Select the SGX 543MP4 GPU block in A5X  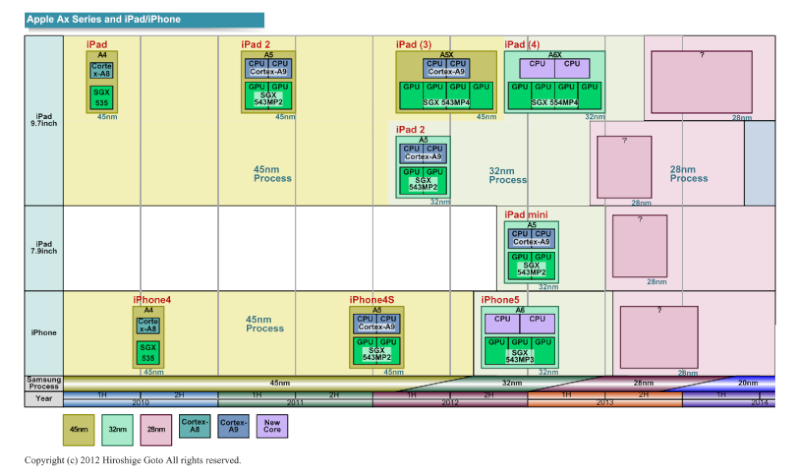click(x=446, y=95)
